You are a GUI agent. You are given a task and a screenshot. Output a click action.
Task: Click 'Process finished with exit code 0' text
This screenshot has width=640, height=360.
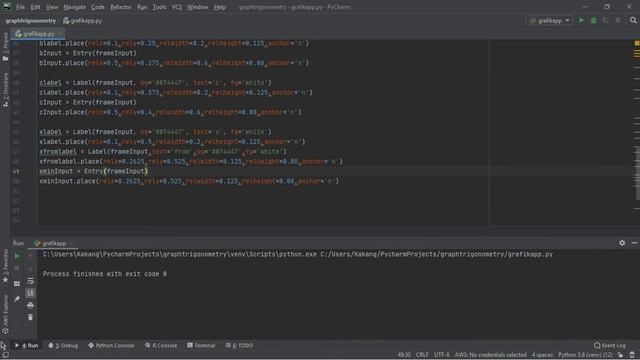[105, 274]
